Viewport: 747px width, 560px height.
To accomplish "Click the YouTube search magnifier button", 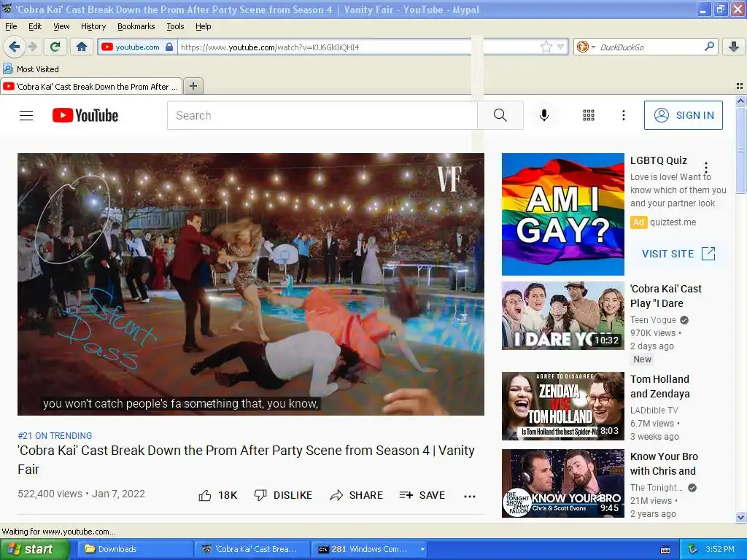I will pos(500,115).
